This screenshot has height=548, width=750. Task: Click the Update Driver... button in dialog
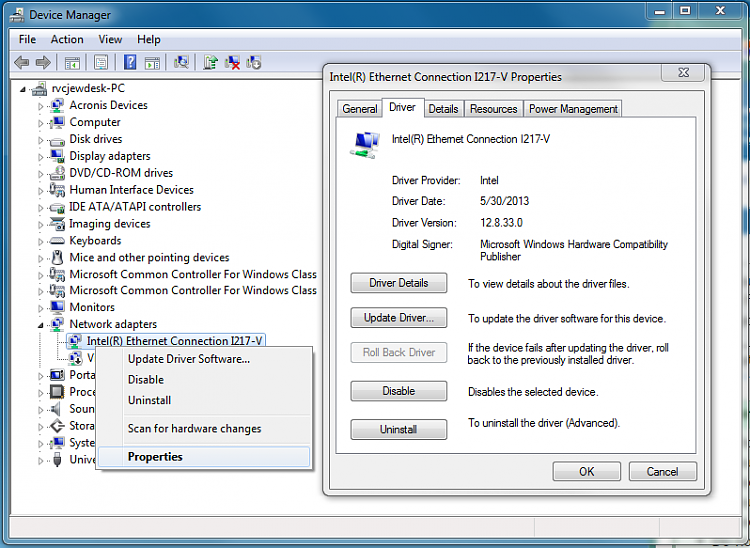[x=398, y=318]
